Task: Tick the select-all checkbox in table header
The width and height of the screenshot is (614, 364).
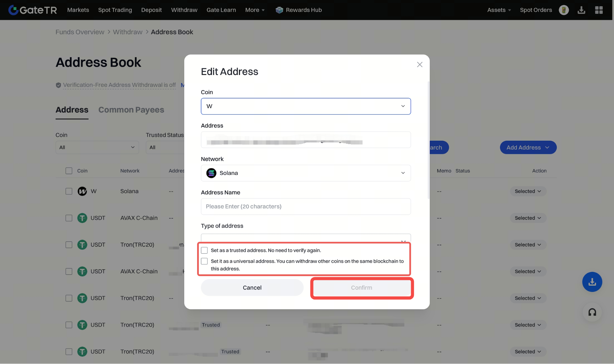Action: [x=69, y=171]
